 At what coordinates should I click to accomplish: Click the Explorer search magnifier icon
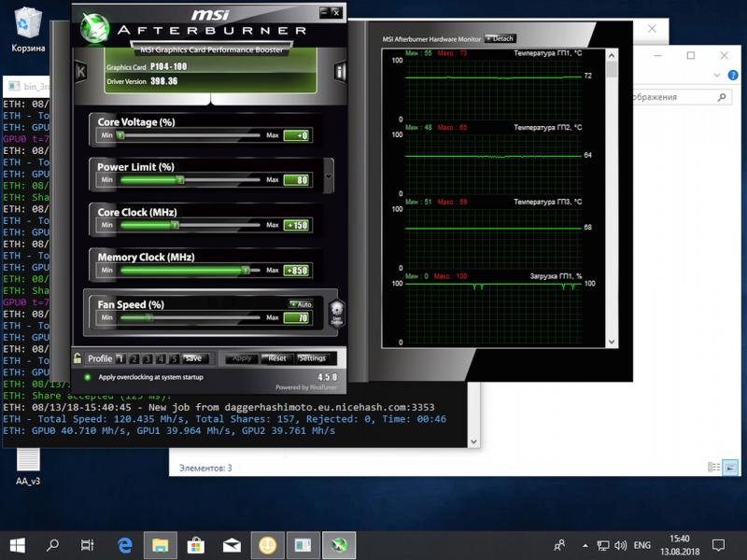722,97
